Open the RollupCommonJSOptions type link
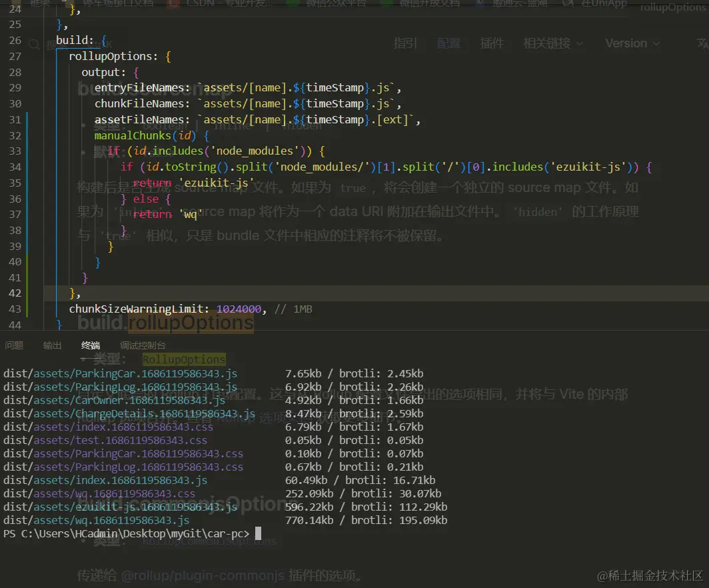 click(209, 541)
